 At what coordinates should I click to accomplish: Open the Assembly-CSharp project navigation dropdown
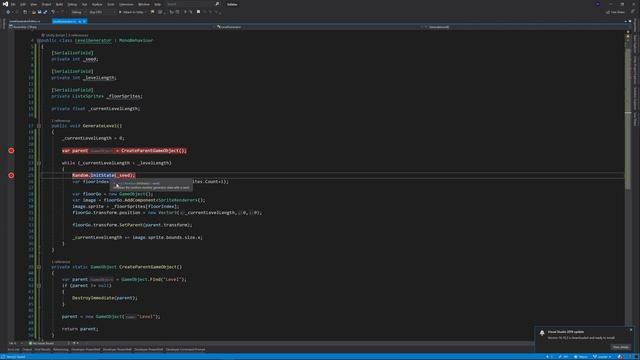[111, 27]
